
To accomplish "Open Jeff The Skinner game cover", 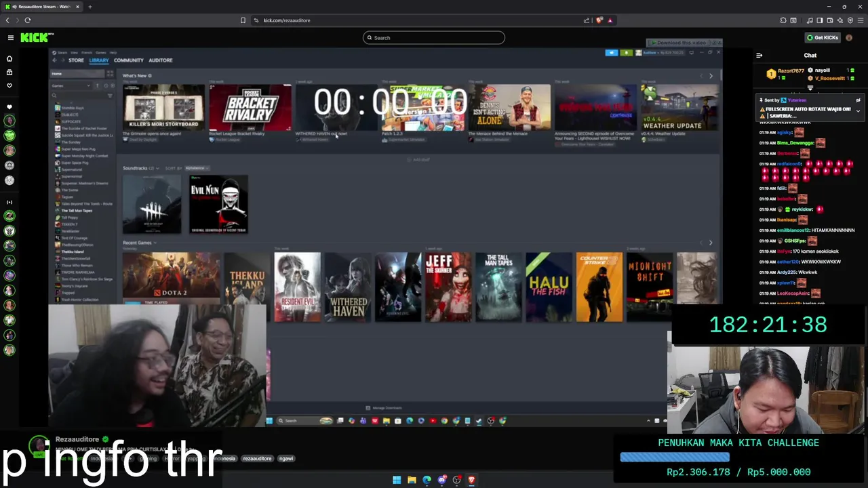I will [448, 287].
